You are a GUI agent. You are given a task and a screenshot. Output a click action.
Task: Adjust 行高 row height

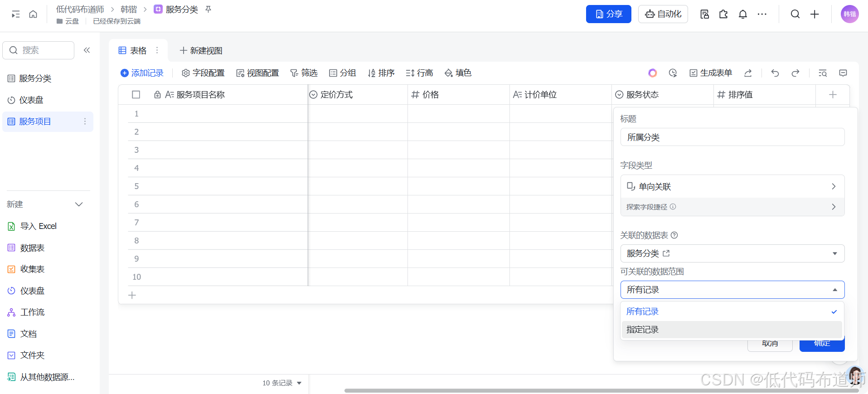click(419, 73)
